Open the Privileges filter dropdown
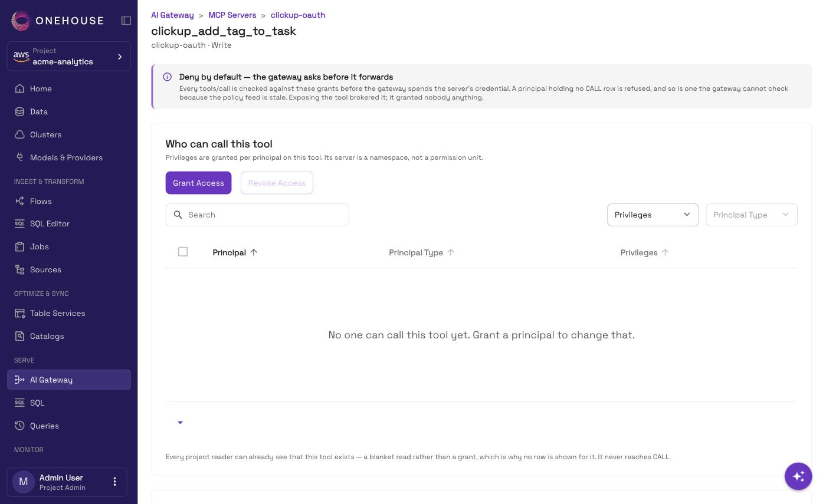The height and width of the screenshot is (504, 826). 653,215
